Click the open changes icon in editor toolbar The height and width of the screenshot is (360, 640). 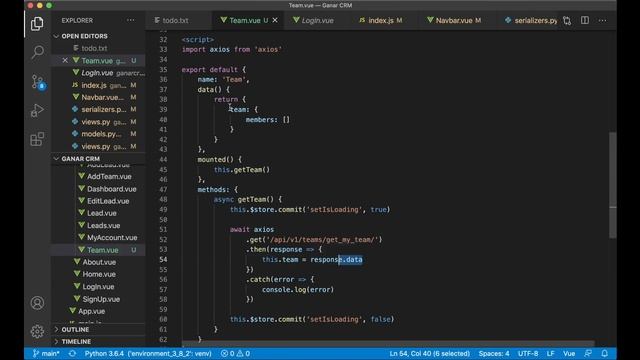pyautogui.click(x=567, y=20)
